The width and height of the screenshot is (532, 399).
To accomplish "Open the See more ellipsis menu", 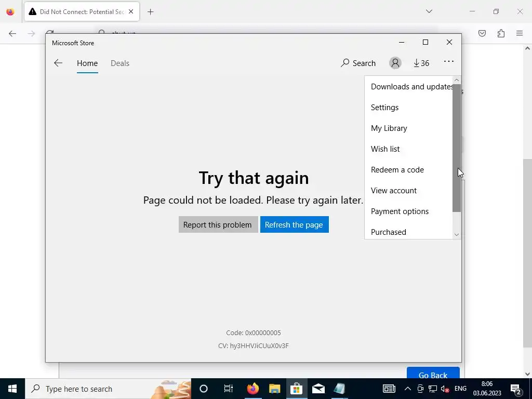I will click(x=448, y=61).
